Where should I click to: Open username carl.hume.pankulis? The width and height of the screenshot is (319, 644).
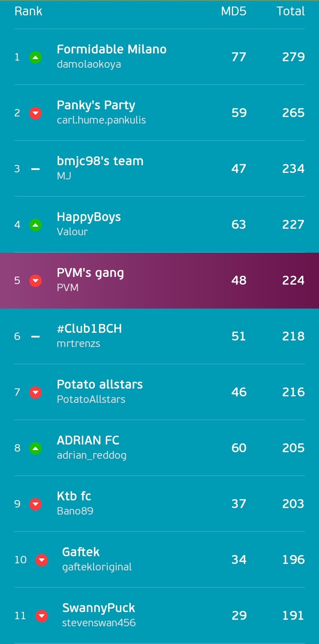101,120
